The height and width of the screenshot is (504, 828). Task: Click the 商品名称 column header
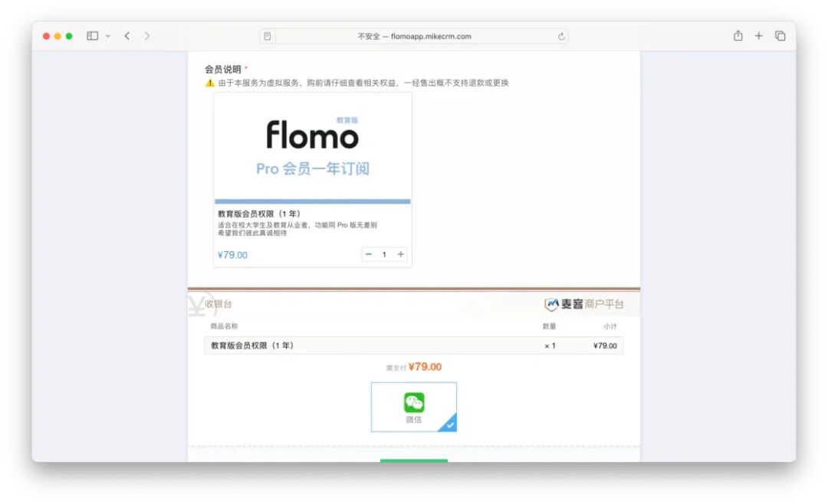[224, 326]
